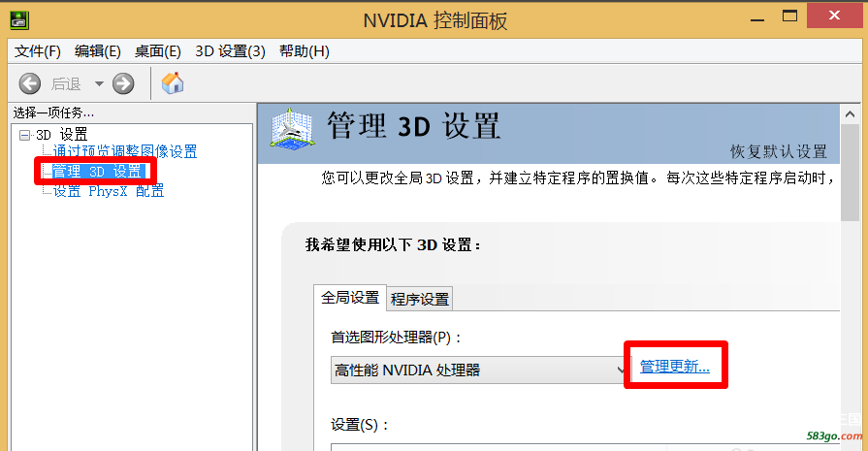Click the 3D 设置 root tree label
The width and height of the screenshot is (868, 451).
(62, 135)
